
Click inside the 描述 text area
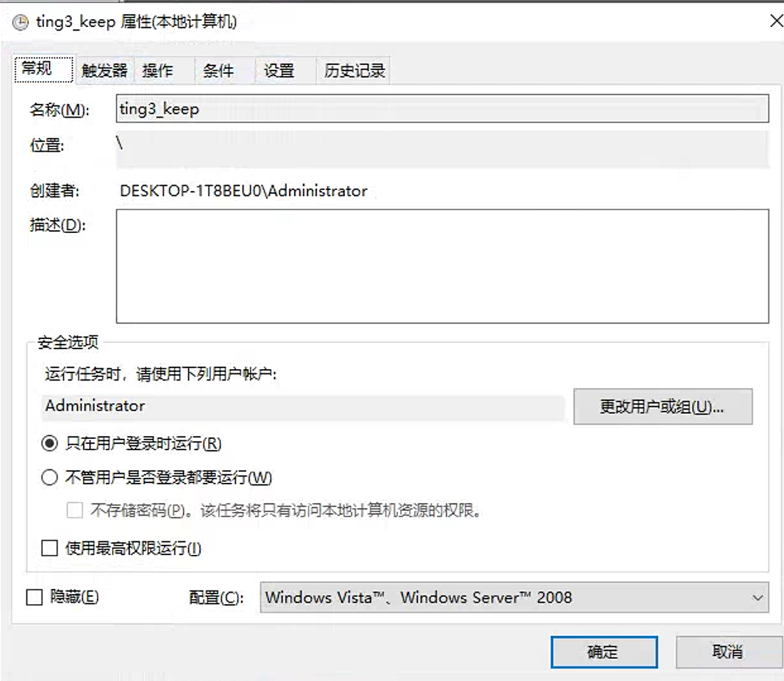[x=442, y=266]
